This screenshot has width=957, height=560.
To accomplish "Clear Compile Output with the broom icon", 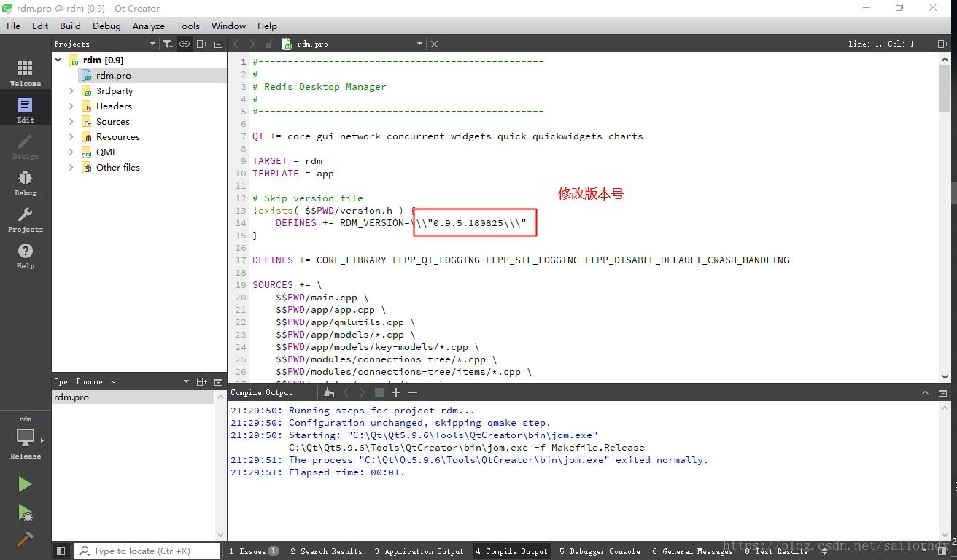I will click(329, 392).
